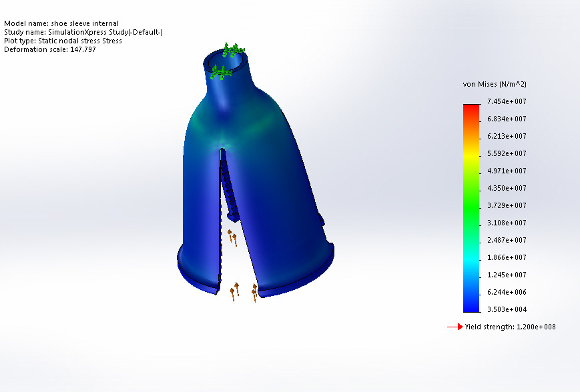Click the 'Model name: shoe sleeve internal' text

tap(61, 23)
